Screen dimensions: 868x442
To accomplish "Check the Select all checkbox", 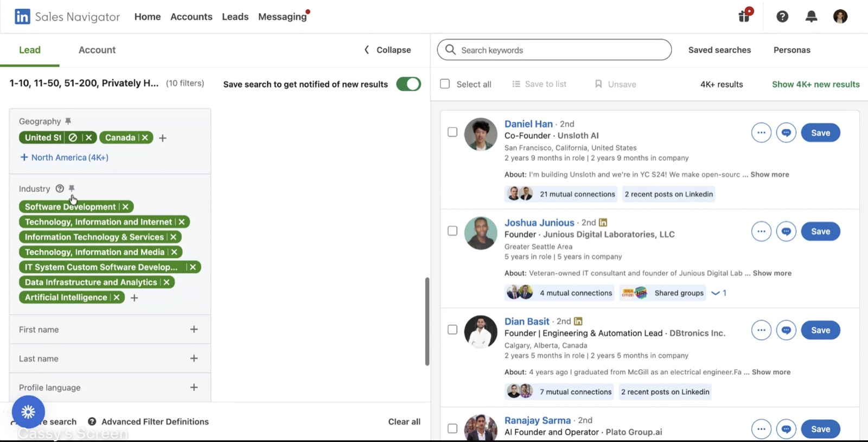I will point(445,84).
